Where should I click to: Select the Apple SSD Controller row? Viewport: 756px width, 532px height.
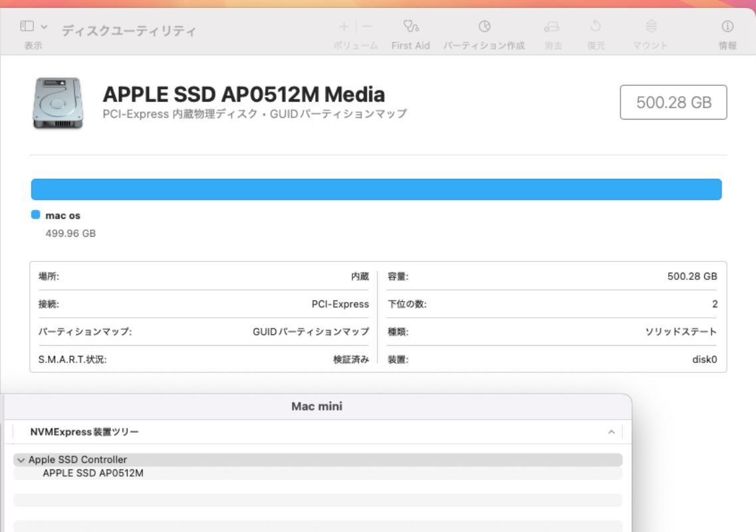pyautogui.click(x=318, y=460)
